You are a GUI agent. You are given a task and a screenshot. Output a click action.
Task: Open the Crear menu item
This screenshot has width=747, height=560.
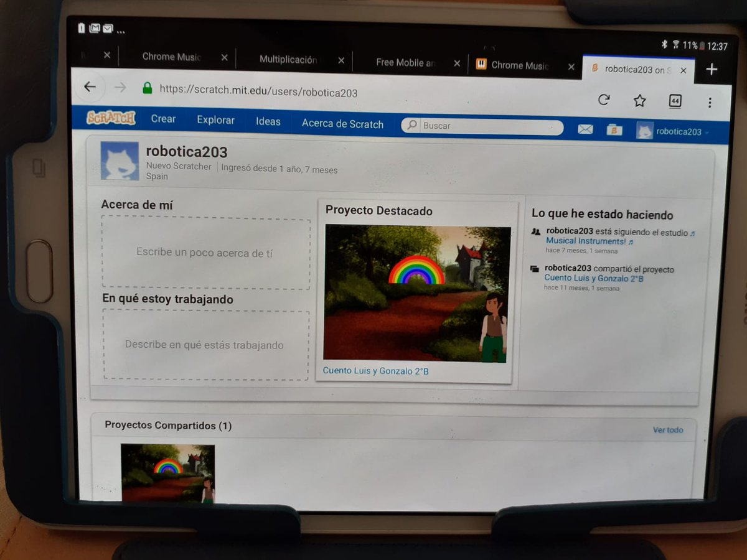pyautogui.click(x=163, y=119)
